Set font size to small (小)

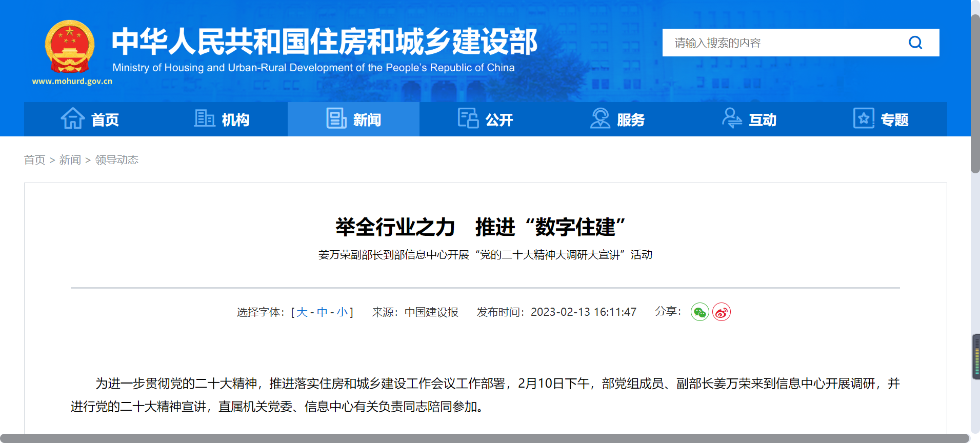coord(342,312)
